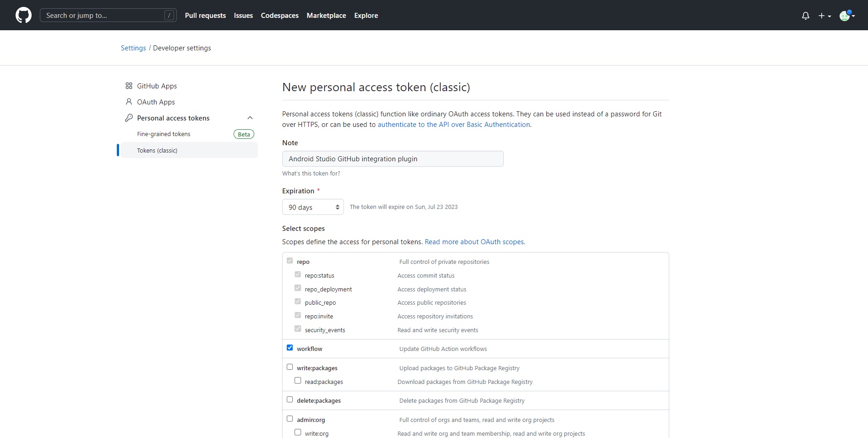This screenshot has height=438, width=868.
Task: Open Marketplace in the top bar
Action: [x=326, y=16]
